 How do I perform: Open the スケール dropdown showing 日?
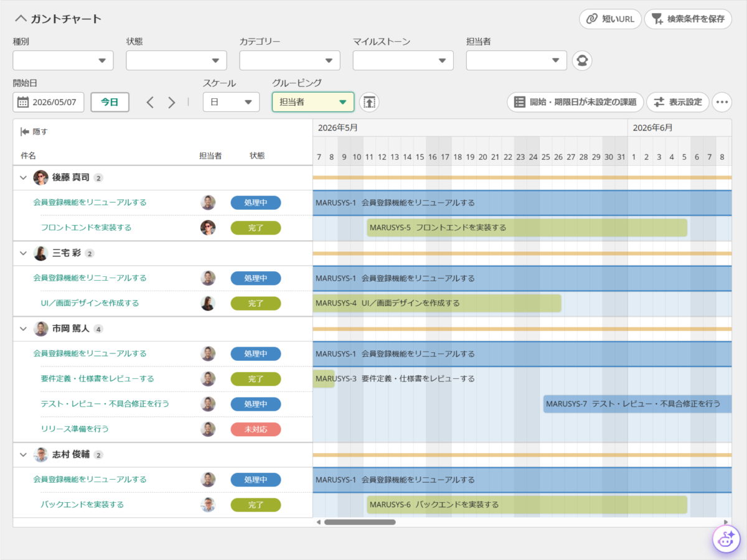click(231, 102)
